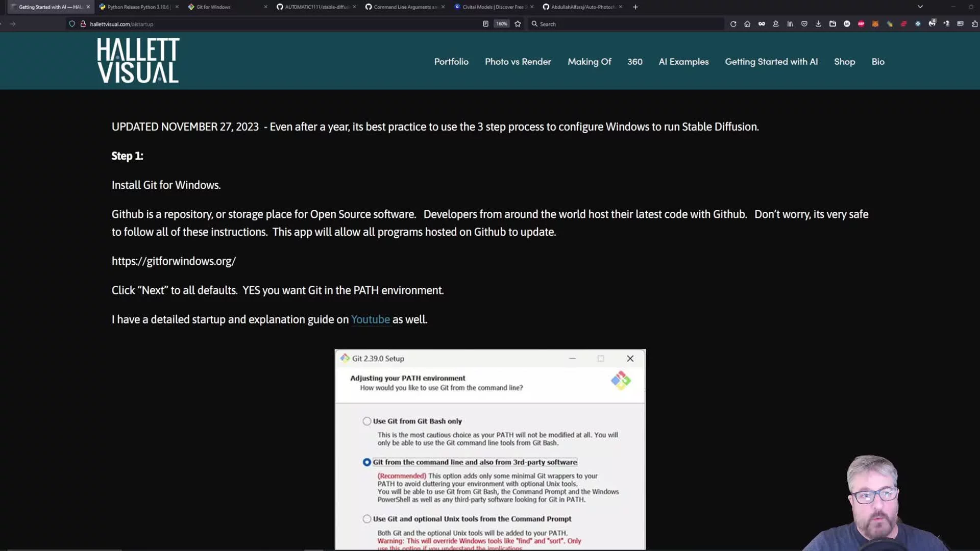Viewport: 980px width, 551px height.
Task: List all tabs dropdown arrow
Action: tap(920, 7)
